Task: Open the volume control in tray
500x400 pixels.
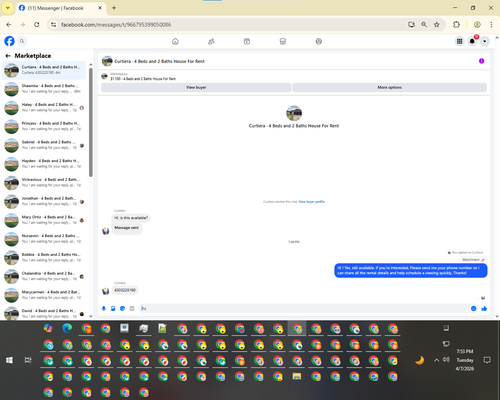Action: coord(446,360)
